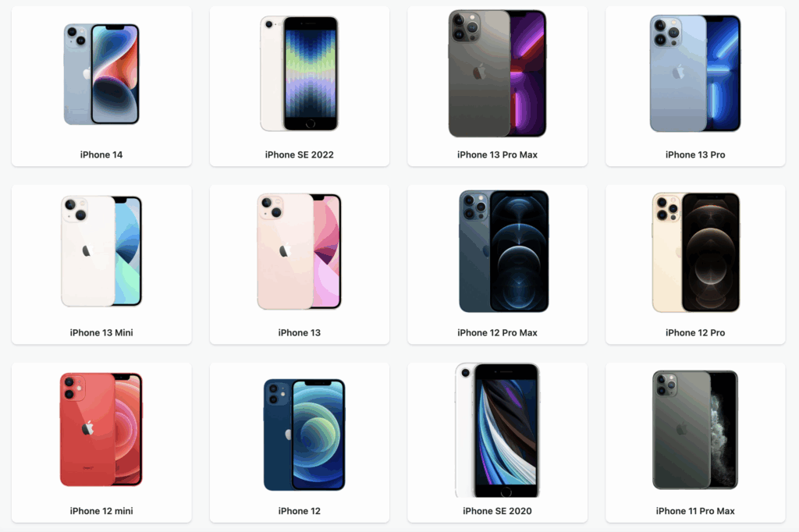Select the midnight green iPhone 11 Pro Max image
This screenshot has height=532, width=799.
click(695, 430)
